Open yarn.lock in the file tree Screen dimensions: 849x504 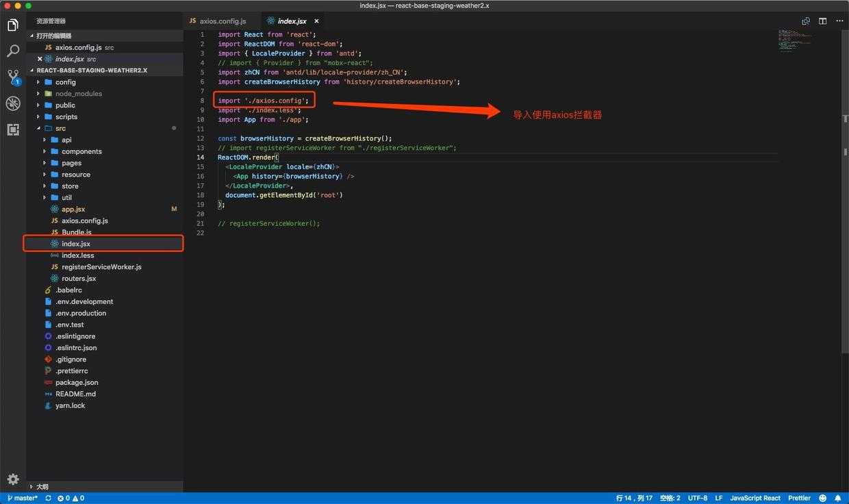[71, 406]
